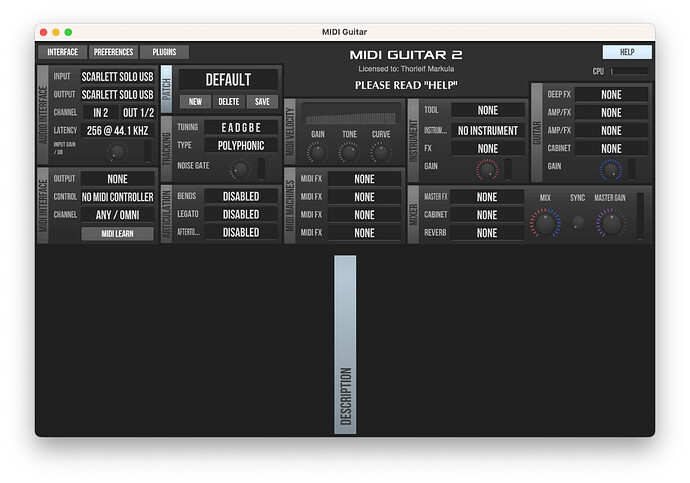Viewport: 690px width, 483px height.
Task: Open the INTERFACE tab
Action: click(62, 52)
